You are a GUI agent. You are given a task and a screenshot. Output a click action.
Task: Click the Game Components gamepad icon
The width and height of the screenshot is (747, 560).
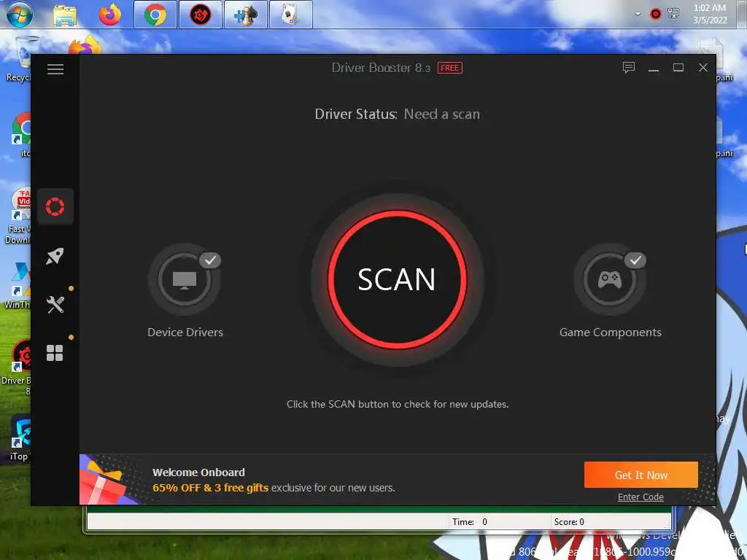tap(609, 279)
